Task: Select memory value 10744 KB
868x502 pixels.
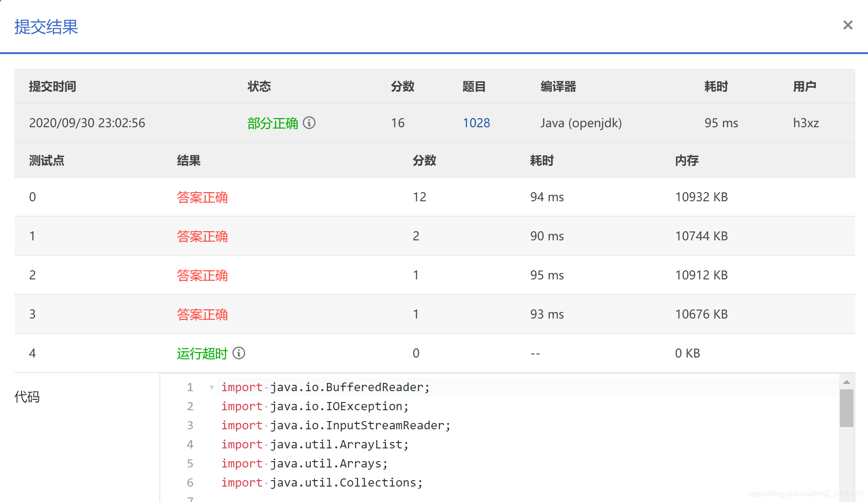Action: [701, 236]
